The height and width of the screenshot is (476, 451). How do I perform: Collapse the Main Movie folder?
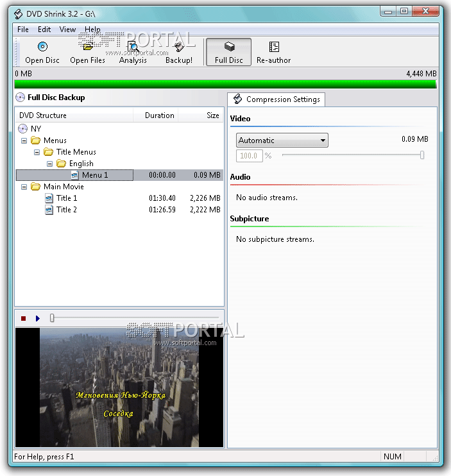tap(24, 187)
